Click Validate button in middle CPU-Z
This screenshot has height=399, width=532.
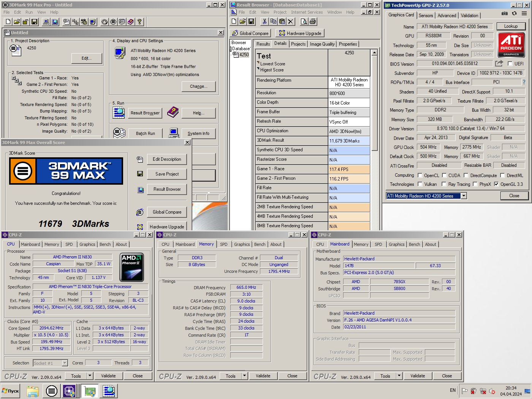(x=263, y=376)
